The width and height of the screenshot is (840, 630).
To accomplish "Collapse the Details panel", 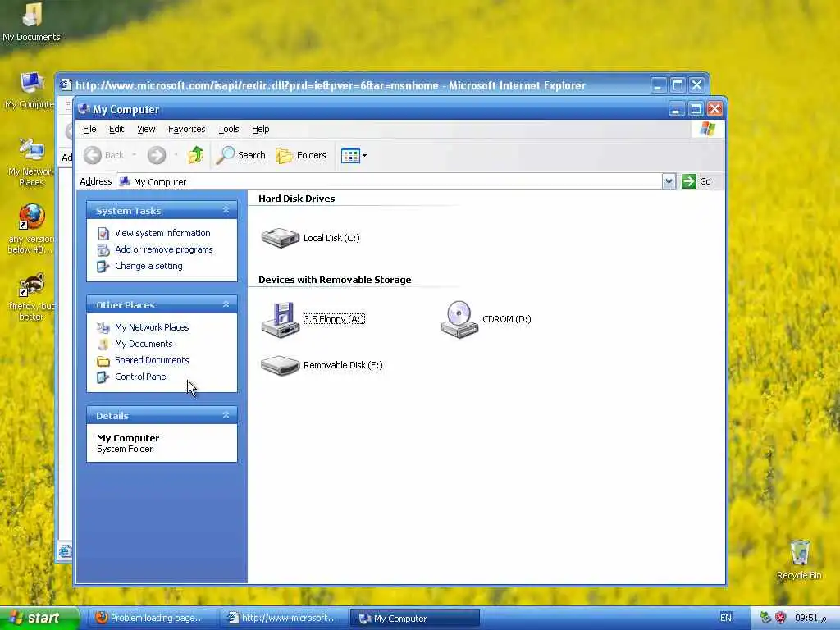I will coord(226,415).
